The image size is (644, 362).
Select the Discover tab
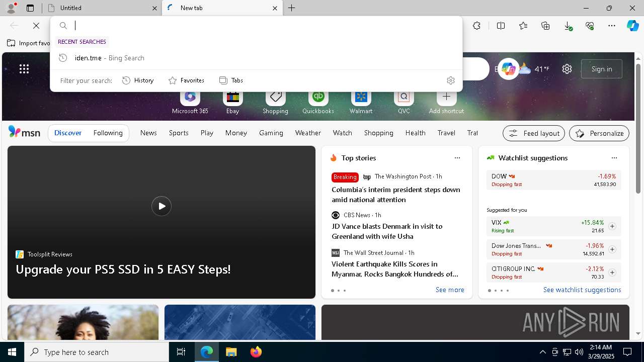click(68, 133)
